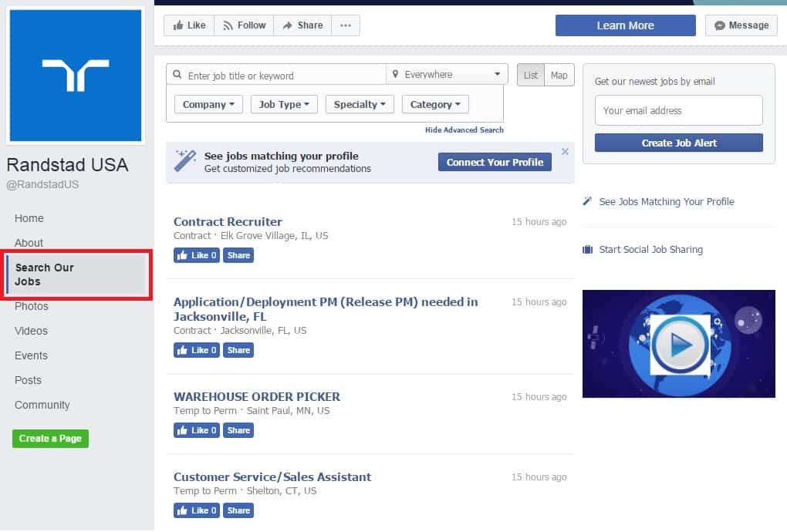
Task: Click the three-dots more options button
Action: click(x=345, y=25)
